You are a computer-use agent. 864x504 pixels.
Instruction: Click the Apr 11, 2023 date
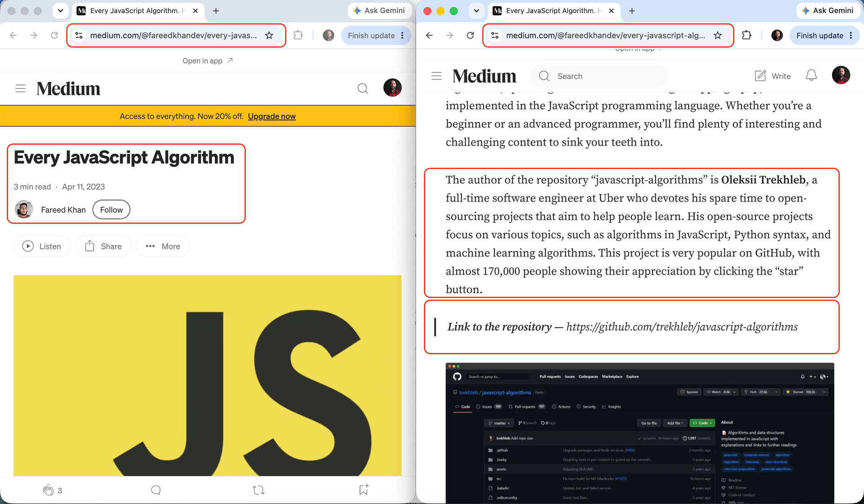point(83,187)
